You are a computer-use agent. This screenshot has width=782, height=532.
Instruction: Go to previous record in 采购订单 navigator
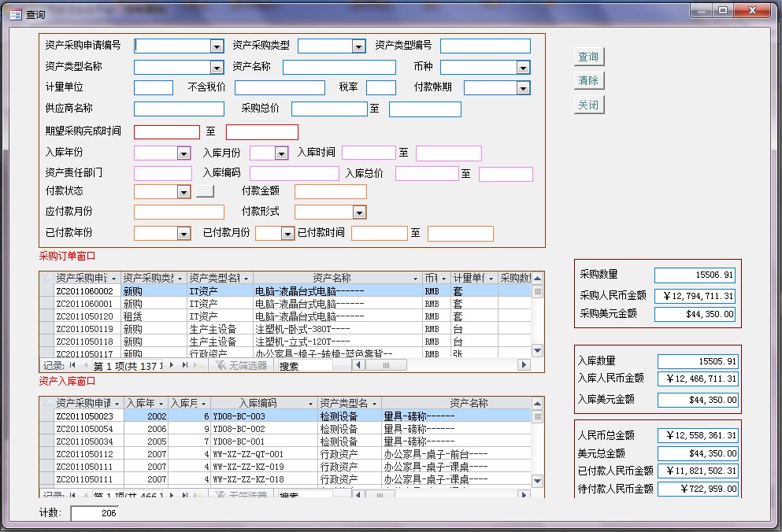85,365
